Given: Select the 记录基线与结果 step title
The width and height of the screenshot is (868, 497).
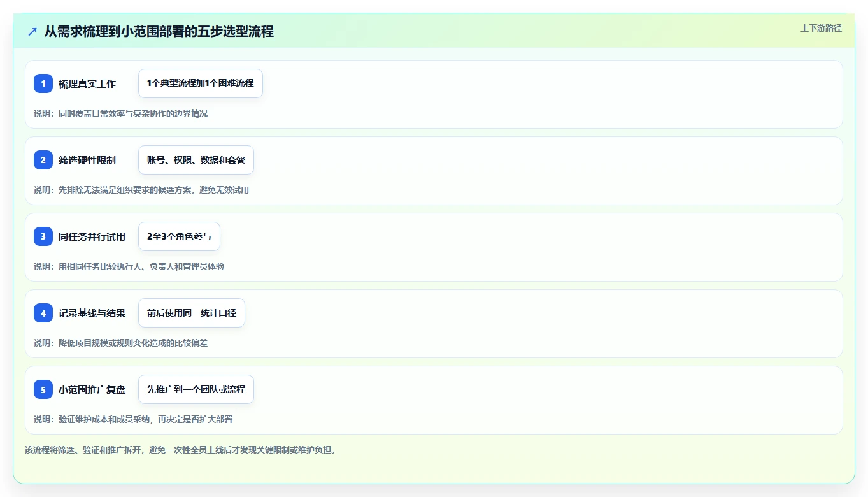Looking at the screenshot, I should (92, 313).
